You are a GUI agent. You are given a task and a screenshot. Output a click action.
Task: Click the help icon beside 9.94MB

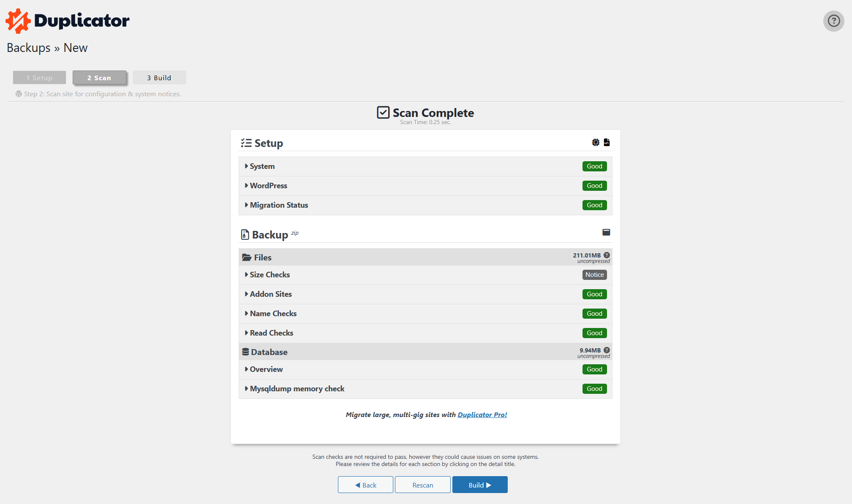coord(607,350)
